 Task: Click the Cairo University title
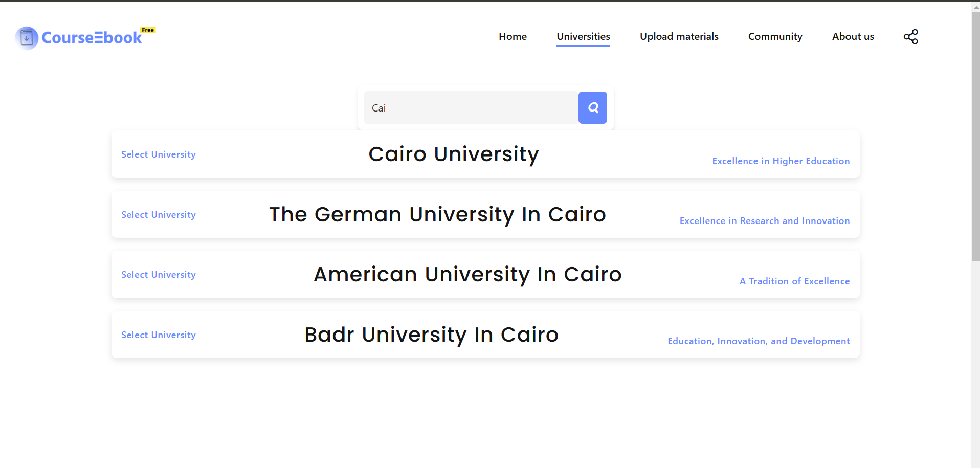pyautogui.click(x=454, y=154)
